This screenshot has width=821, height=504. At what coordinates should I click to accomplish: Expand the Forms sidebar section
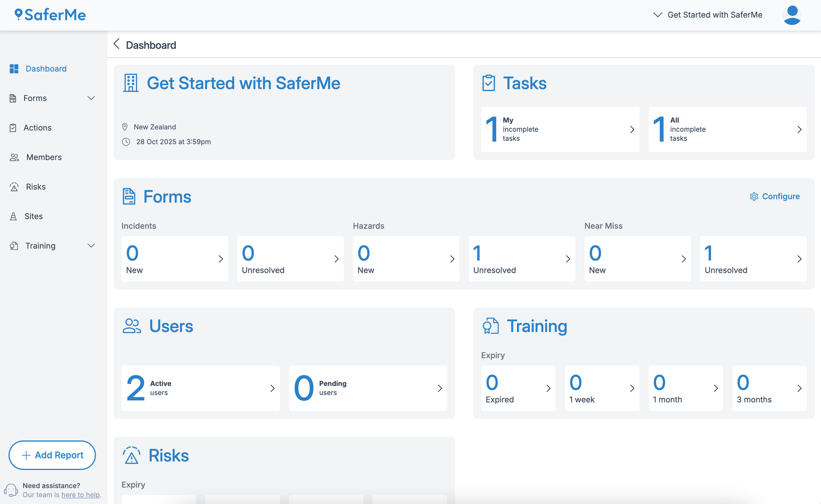[91, 98]
